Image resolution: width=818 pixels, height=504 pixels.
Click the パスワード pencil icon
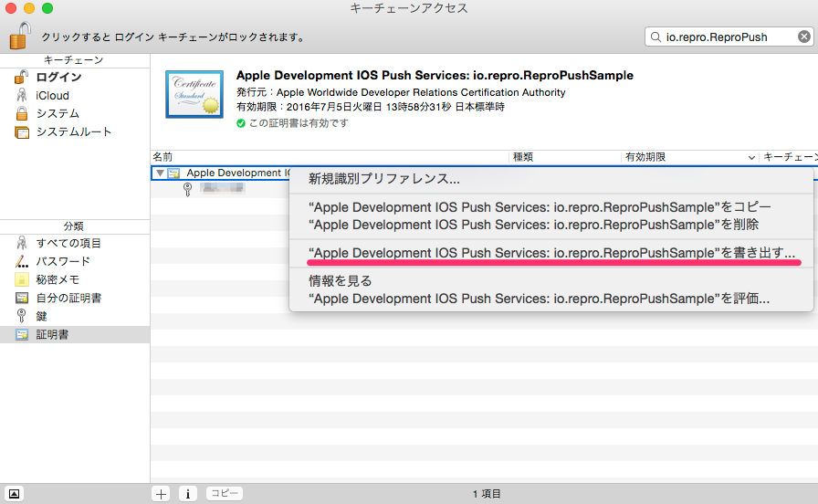pyautogui.click(x=21, y=261)
